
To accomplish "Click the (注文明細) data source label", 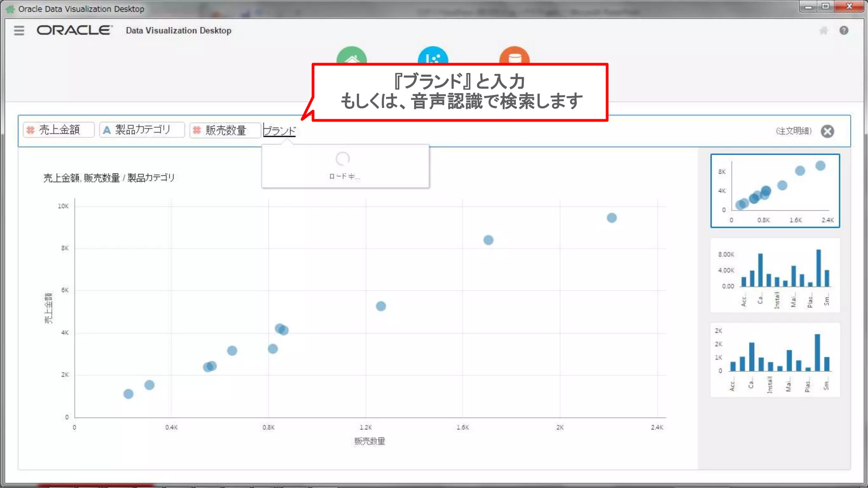I will click(x=794, y=131).
